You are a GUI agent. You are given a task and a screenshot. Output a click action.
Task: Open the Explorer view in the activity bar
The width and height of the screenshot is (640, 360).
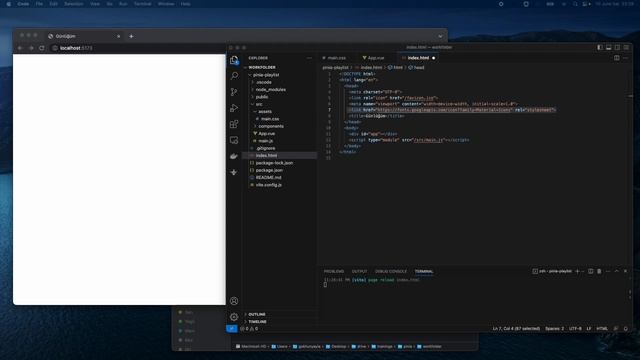click(234, 60)
